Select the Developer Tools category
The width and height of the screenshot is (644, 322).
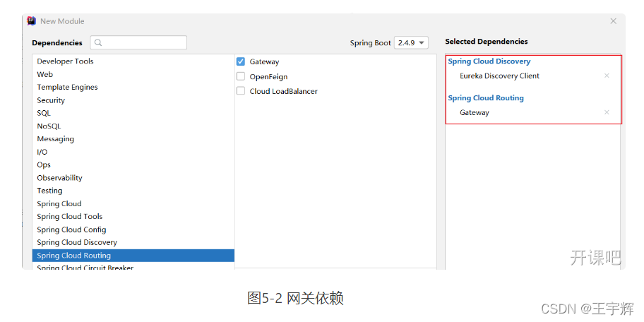point(133,61)
